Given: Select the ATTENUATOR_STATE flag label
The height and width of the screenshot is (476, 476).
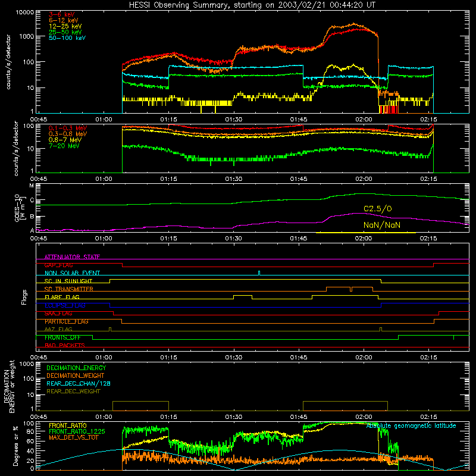Looking at the screenshot, I should pyautogui.click(x=72, y=257).
